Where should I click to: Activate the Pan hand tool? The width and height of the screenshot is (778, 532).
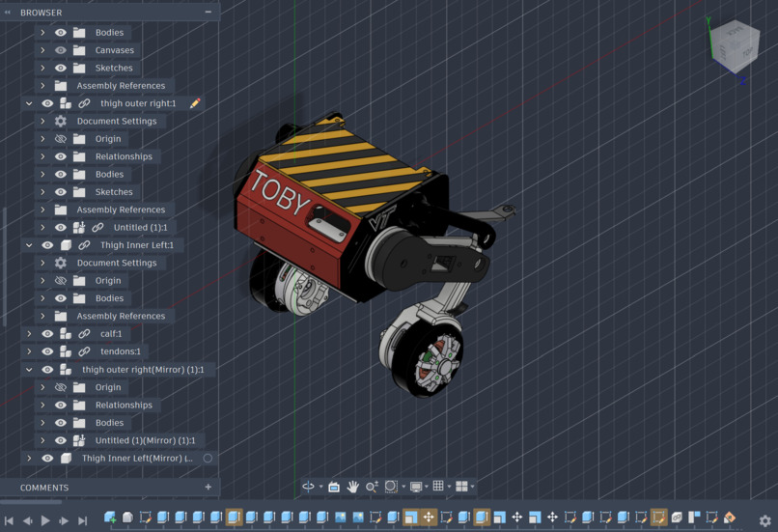[352, 487]
